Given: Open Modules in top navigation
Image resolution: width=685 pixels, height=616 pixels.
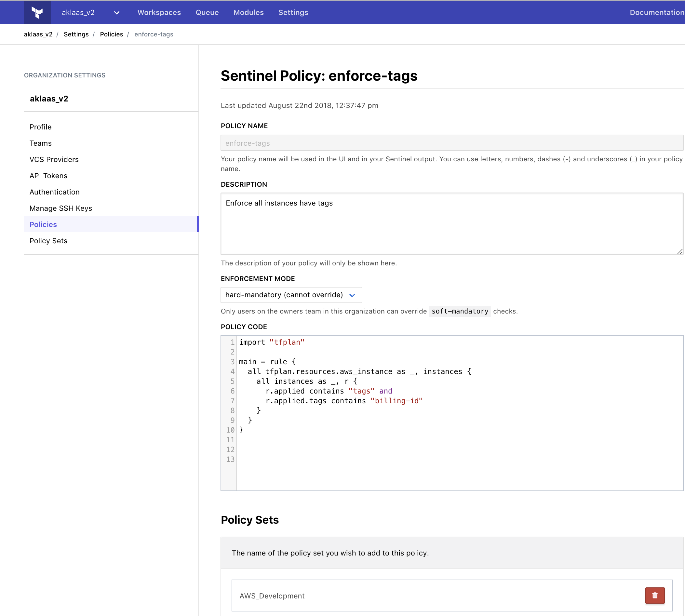Looking at the screenshot, I should (x=248, y=13).
